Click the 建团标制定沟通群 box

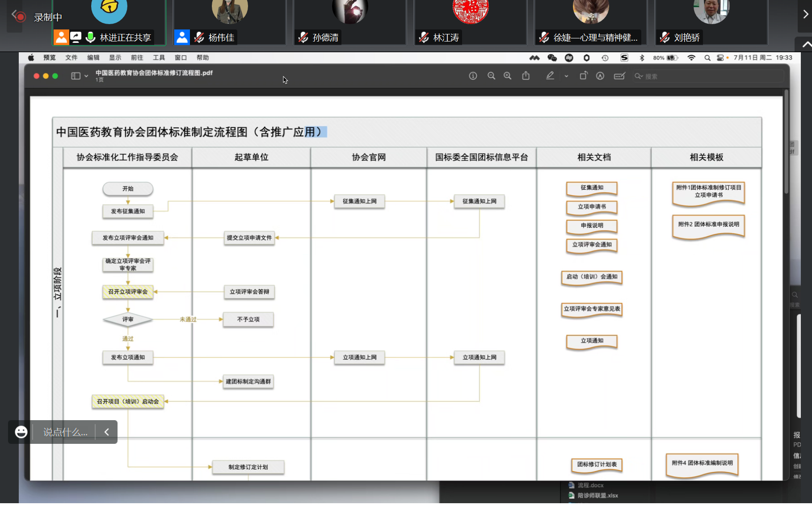pyautogui.click(x=248, y=381)
